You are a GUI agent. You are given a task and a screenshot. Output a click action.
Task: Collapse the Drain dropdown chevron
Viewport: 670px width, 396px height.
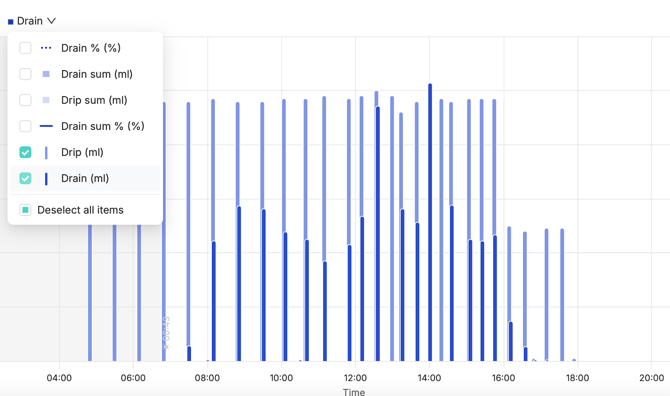[x=51, y=21]
